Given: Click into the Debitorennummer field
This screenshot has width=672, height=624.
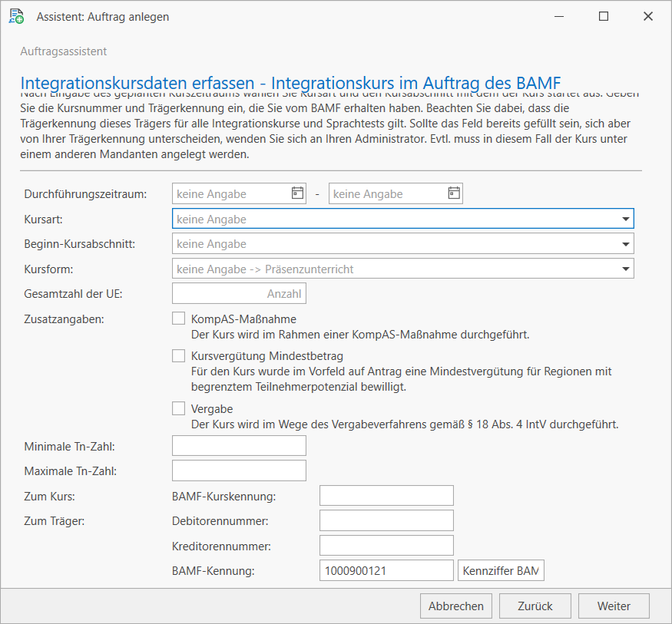Looking at the screenshot, I should coord(386,520).
